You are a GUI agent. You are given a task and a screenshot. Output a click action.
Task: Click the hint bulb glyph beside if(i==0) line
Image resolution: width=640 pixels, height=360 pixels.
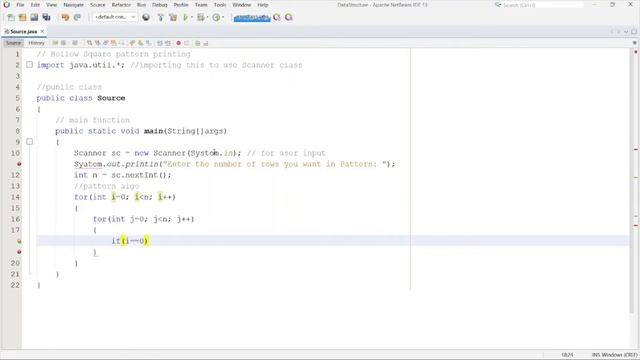click(19, 241)
